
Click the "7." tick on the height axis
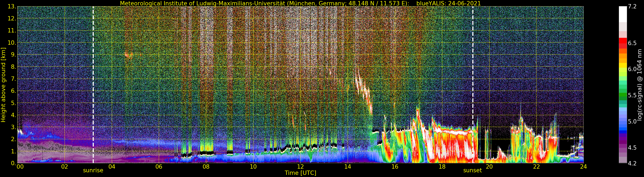point(13,79)
